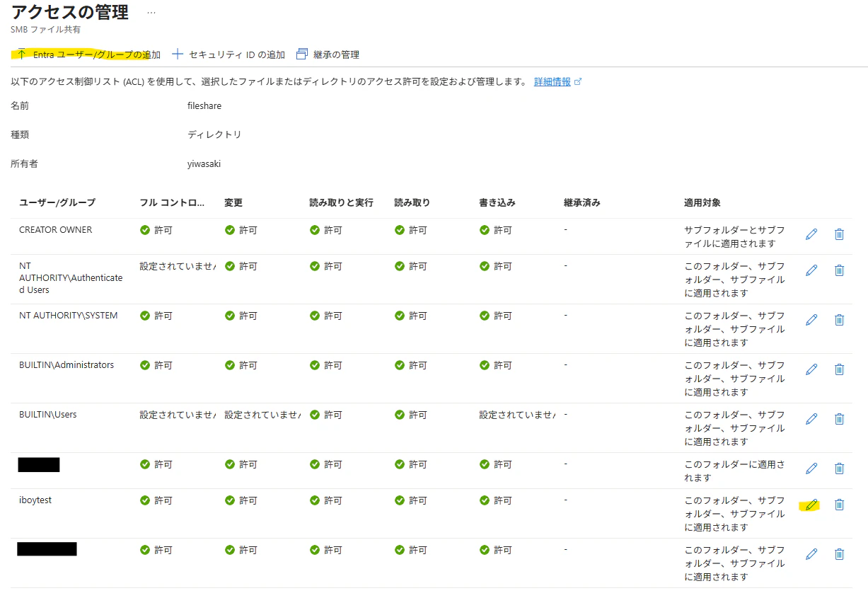This screenshot has width=868, height=598.
Task: Open the ellipsis more options beside アクセスの管理
Action: click(x=151, y=13)
